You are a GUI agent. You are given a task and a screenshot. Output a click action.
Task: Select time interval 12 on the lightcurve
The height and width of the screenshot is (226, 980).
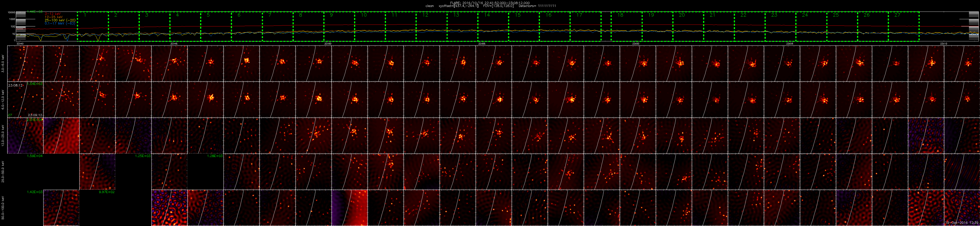[432, 26]
